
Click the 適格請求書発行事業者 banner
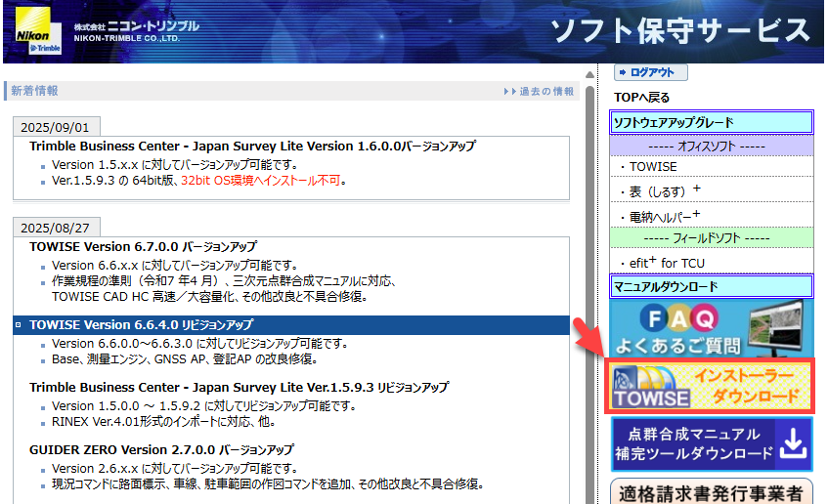click(711, 492)
